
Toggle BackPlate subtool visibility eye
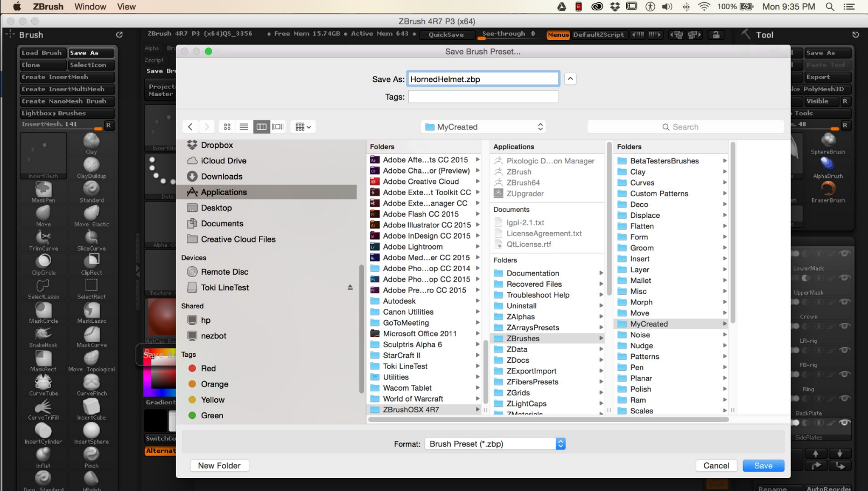[845, 398]
